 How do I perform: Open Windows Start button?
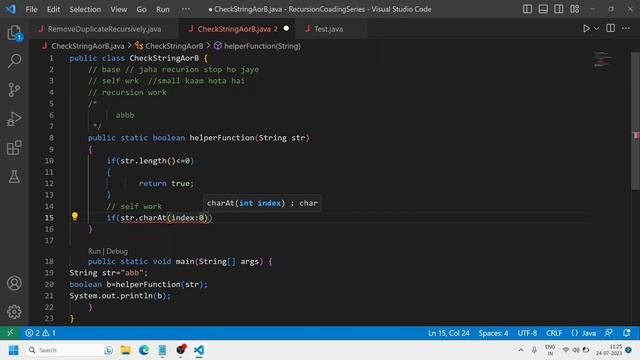point(13,350)
